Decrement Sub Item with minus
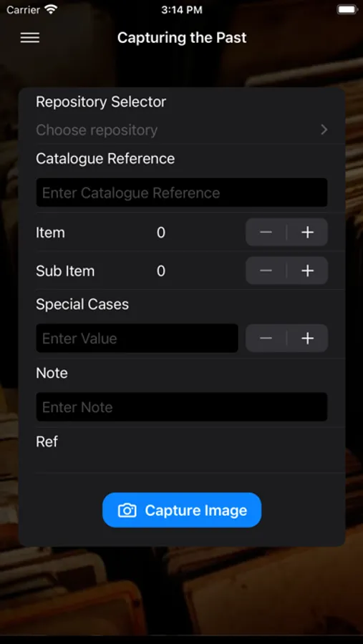Image resolution: width=363 pixels, height=644 pixels. pos(266,270)
